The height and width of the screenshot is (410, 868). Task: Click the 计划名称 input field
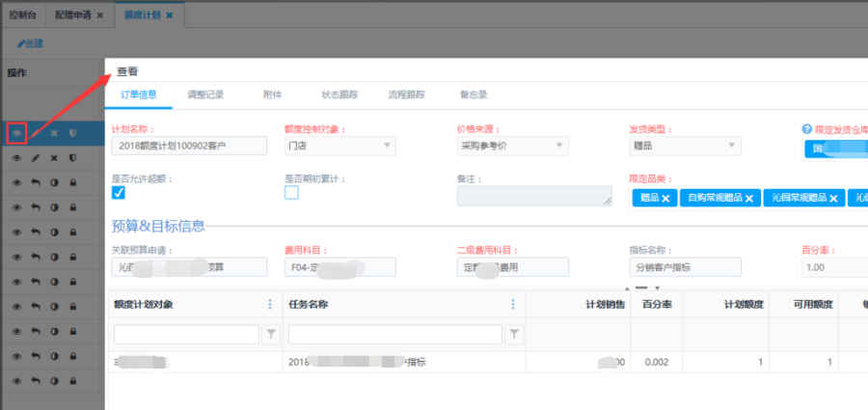(x=189, y=146)
